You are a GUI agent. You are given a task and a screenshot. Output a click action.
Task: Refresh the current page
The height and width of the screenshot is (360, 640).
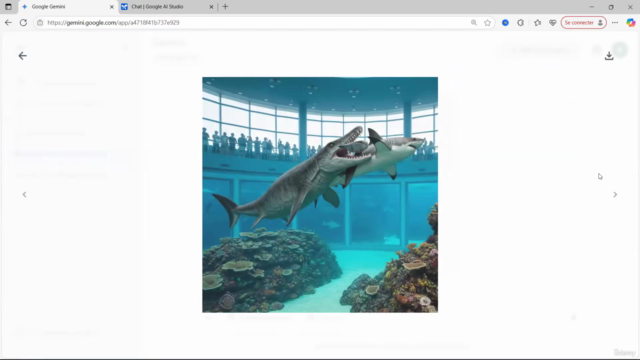[x=23, y=22]
